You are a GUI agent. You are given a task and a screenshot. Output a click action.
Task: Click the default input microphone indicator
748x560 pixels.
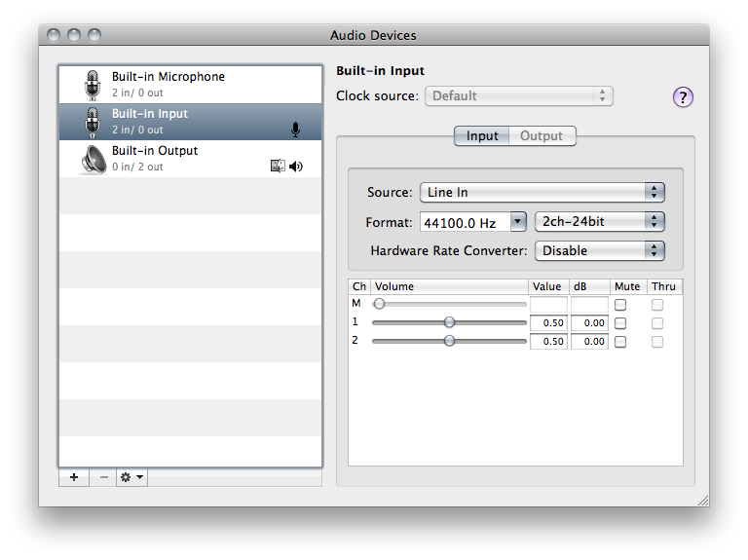click(x=296, y=130)
